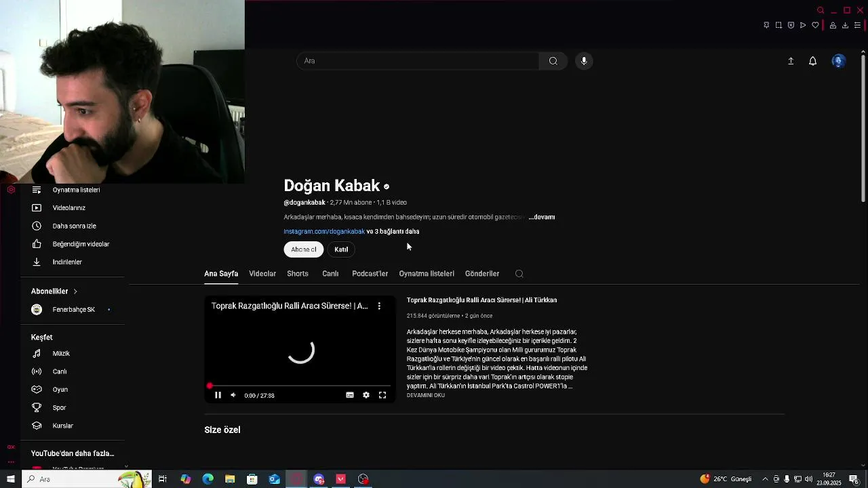This screenshot has width=868, height=488.
Task: Click the browser player (play triangle) icon
Action: 803,25
